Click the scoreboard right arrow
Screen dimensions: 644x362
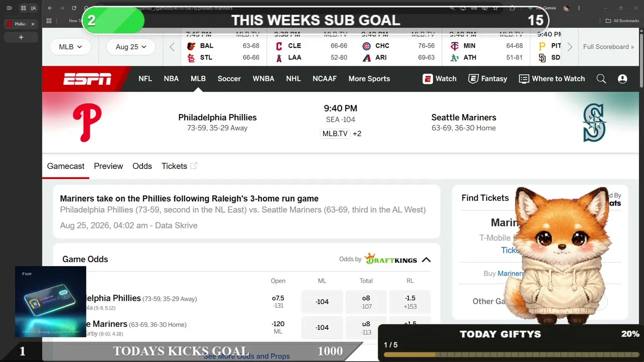pos(570,47)
